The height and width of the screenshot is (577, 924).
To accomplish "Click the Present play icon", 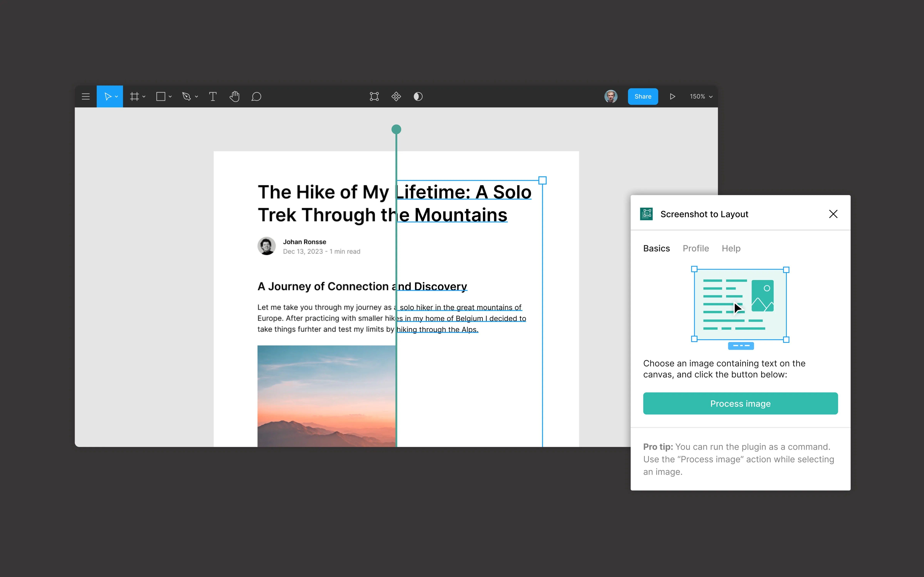I will point(672,97).
